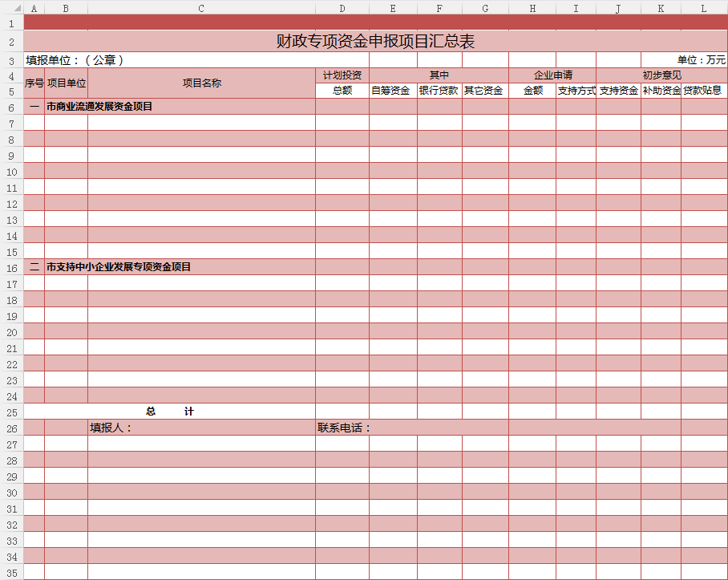Viewport: 728px width, 580px height.
Task: Select the 联系电话： cell
Action: 345,428
